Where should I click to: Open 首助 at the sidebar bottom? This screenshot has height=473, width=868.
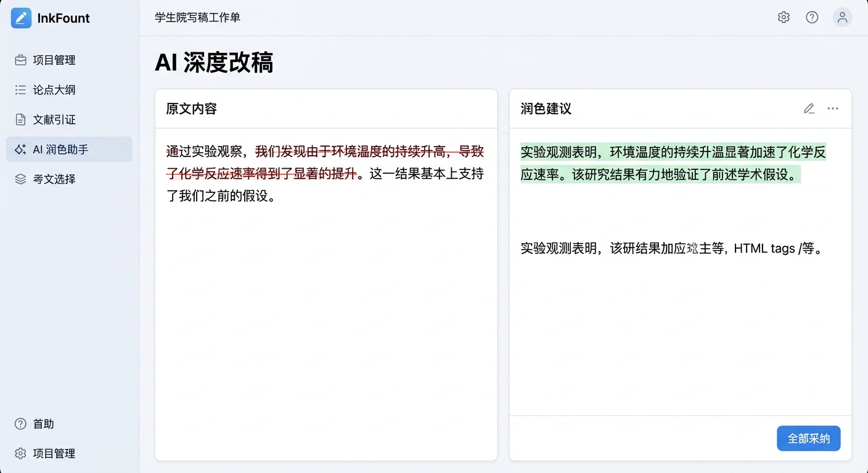pos(43,424)
